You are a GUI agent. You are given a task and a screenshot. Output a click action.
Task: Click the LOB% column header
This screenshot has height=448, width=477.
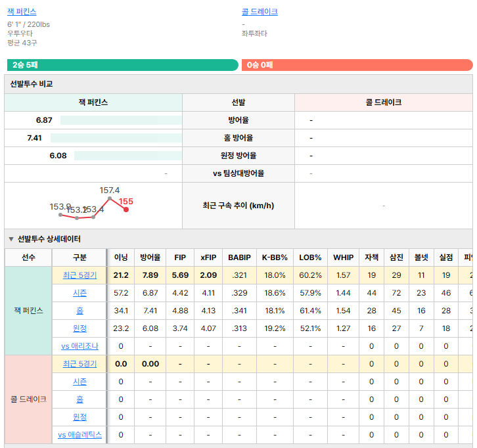pyautogui.click(x=310, y=258)
